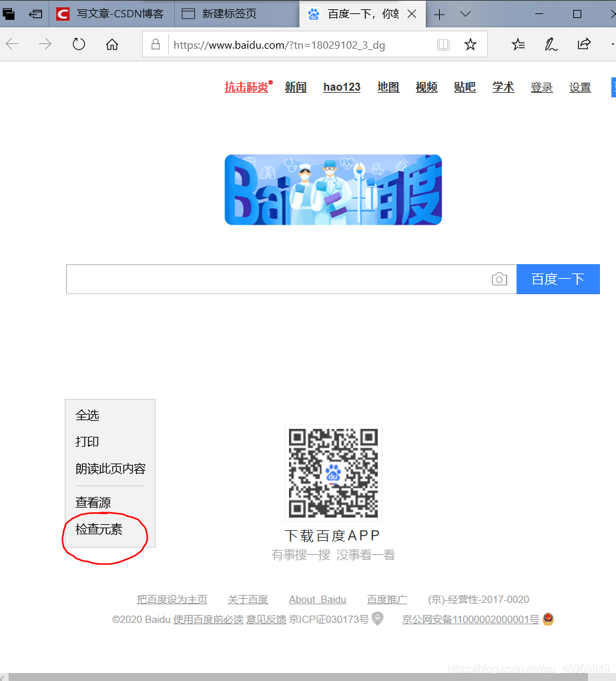Click 登录 login link
The height and width of the screenshot is (681, 616).
542,87
